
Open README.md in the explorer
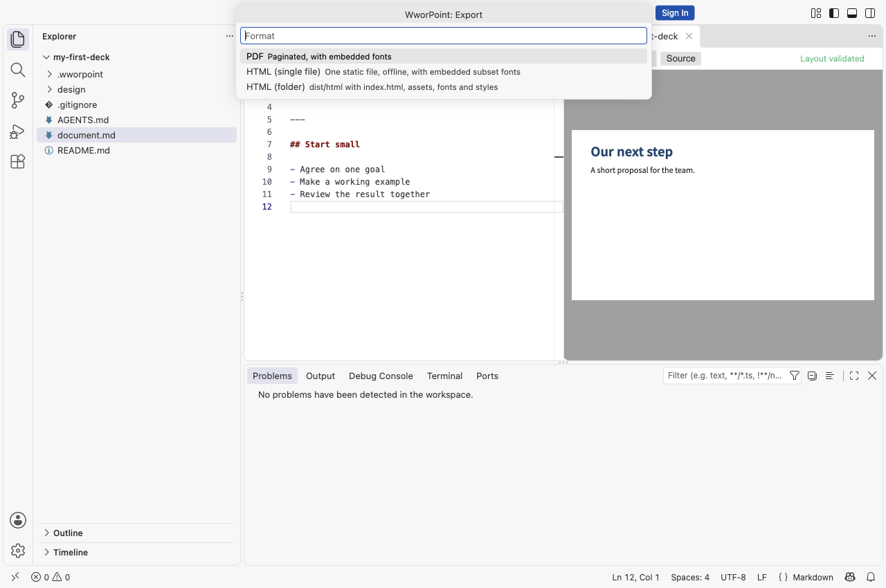137,150
